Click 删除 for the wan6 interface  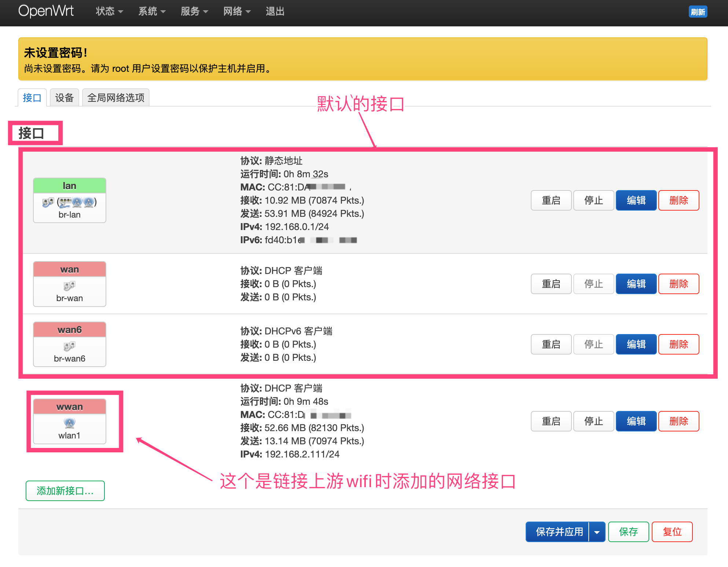coord(679,344)
